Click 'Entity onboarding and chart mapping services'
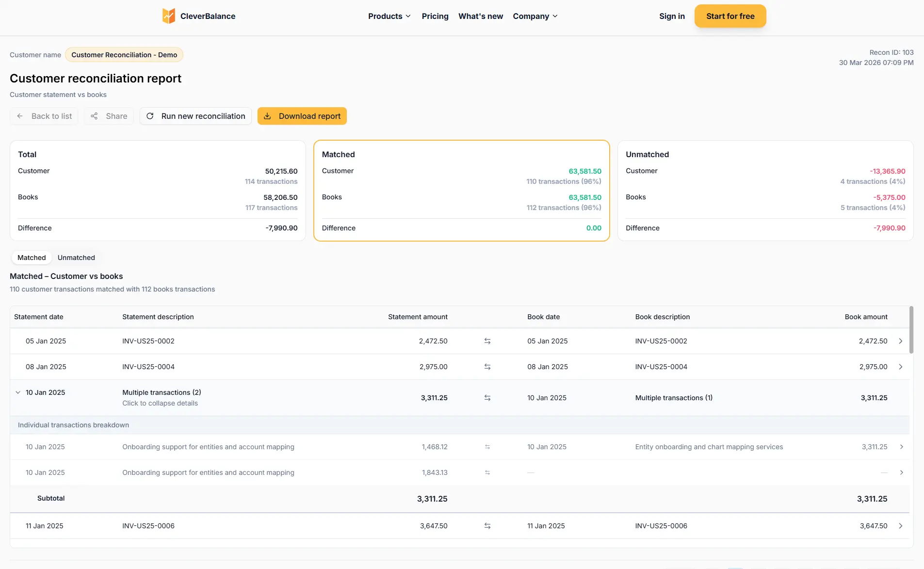This screenshot has height=569, width=924. [709, 447]
